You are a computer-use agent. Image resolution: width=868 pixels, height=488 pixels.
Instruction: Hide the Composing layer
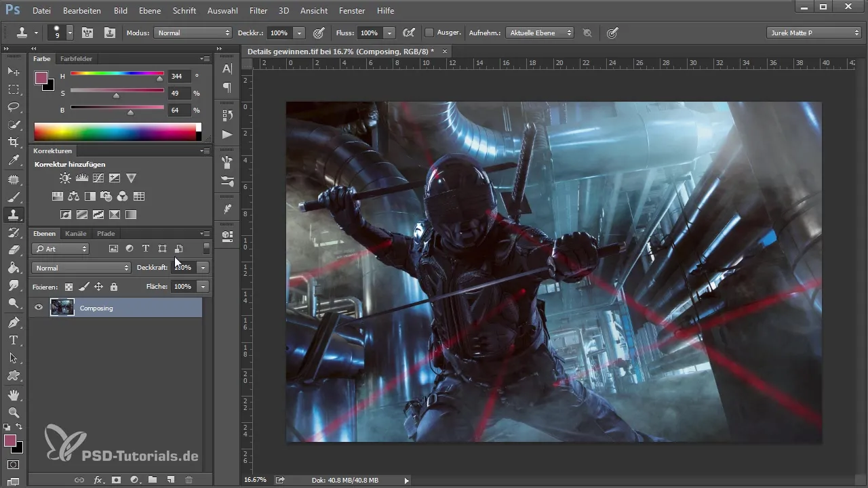pyautogui.click(x=39, y=308)
